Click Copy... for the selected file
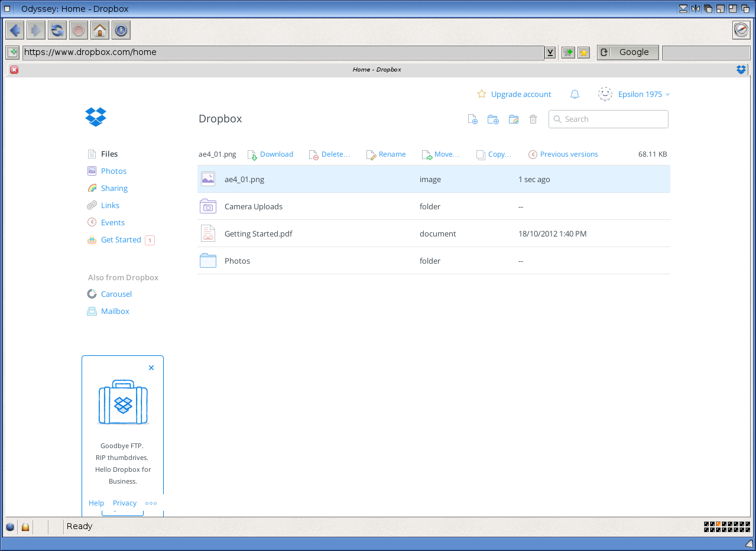 coord(494,154)
